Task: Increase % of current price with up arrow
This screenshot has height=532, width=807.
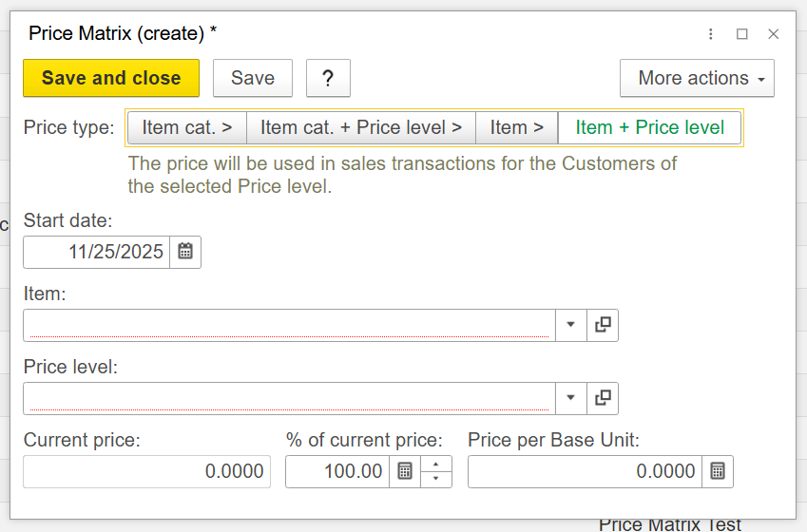Action: (435, 465)
